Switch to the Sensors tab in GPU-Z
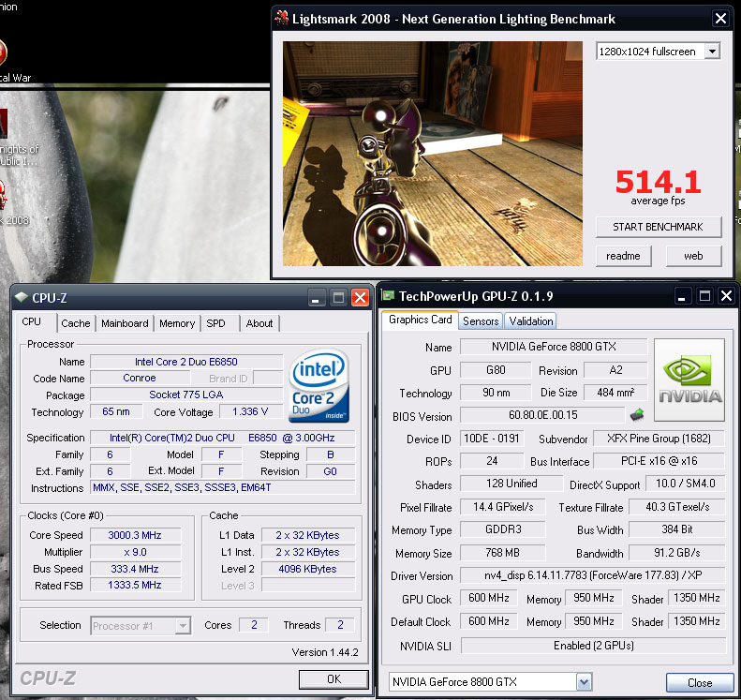741x700 pixels. [x=481, y=321]
